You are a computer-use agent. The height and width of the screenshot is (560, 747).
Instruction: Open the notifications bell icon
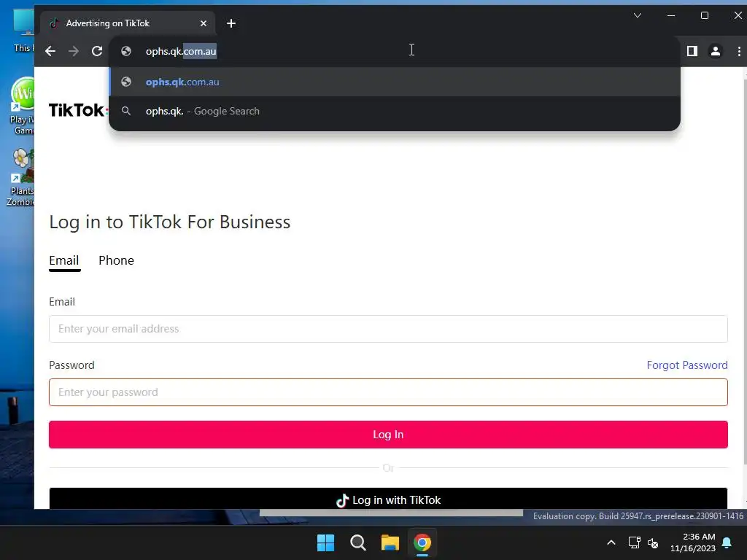pyautogui.click(x=727, y=542)
